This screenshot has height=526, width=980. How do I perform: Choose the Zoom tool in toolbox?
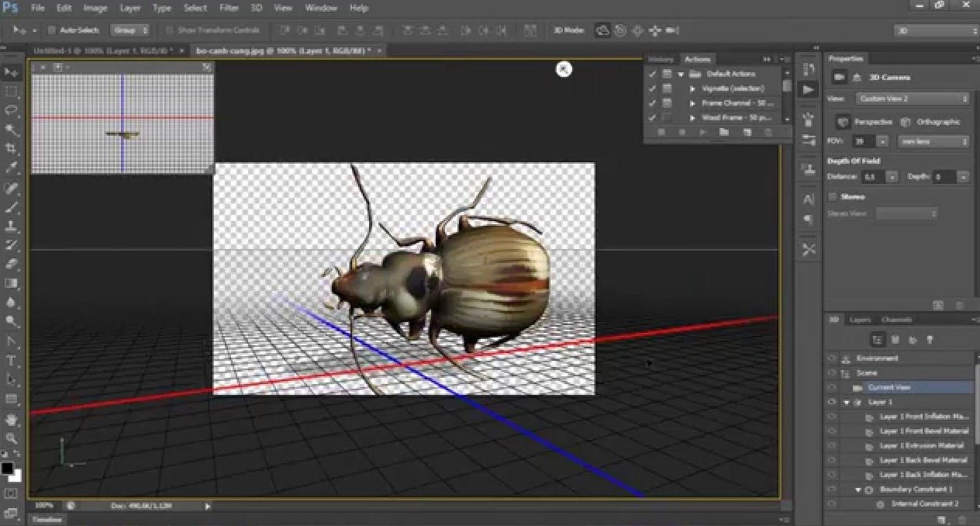12,438
